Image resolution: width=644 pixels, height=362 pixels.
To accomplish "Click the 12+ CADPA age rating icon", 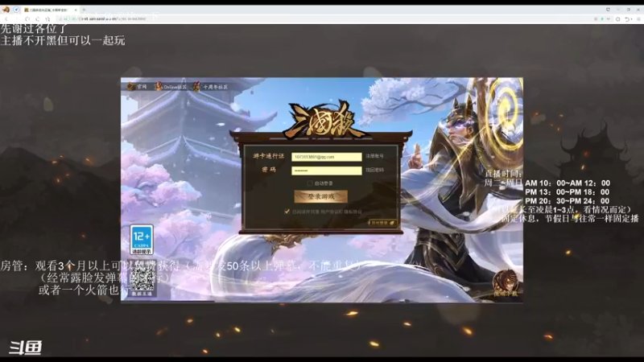I will (142, 240).
